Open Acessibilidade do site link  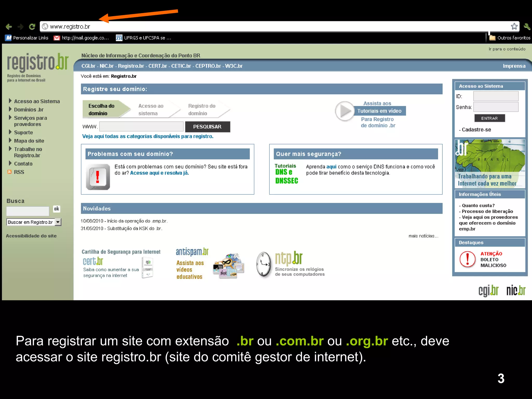(x=31, y=236)
